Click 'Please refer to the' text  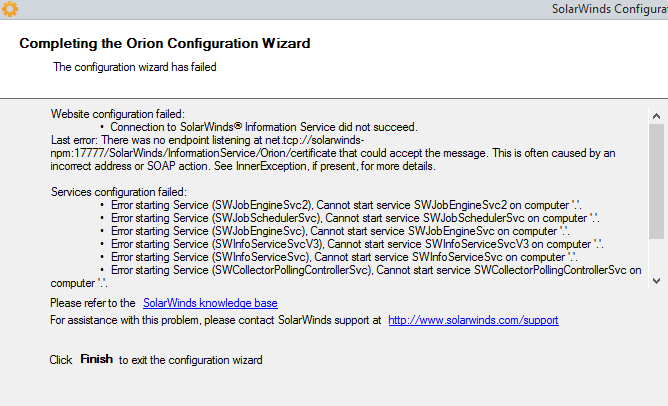pos(92,303)
